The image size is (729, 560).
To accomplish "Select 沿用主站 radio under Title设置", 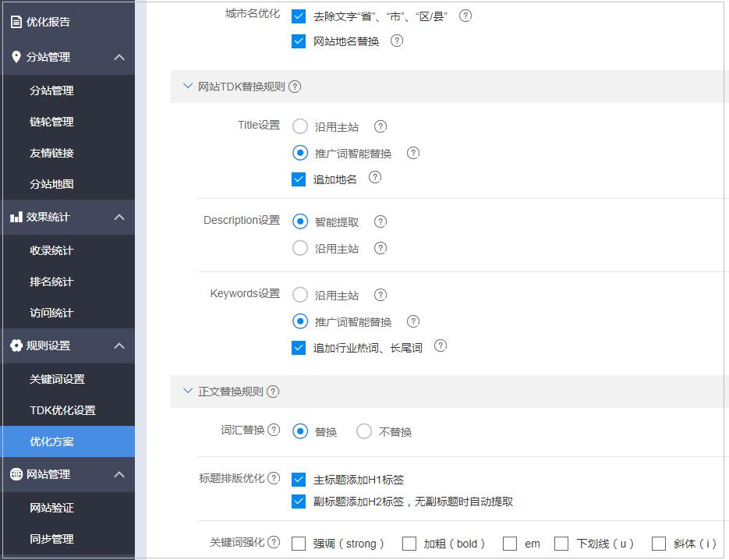I will [300, 126].
